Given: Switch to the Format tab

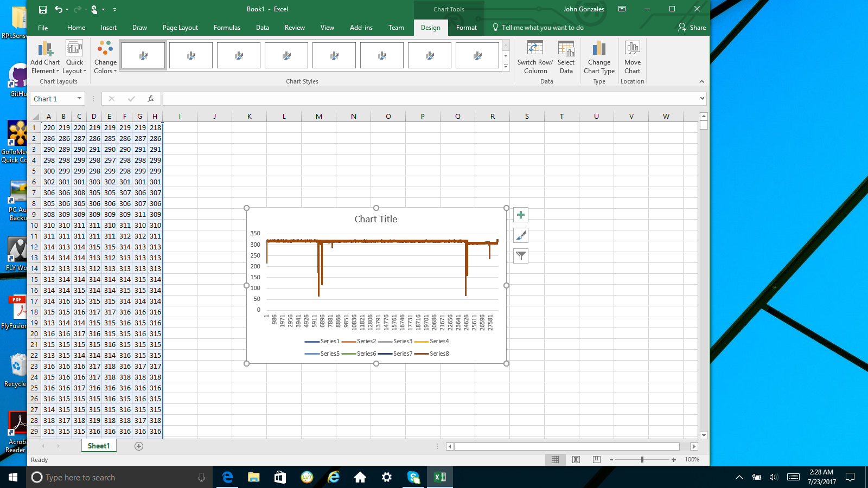Looking at the screenshot, I should pyautogui.click(x=466, y=27).
